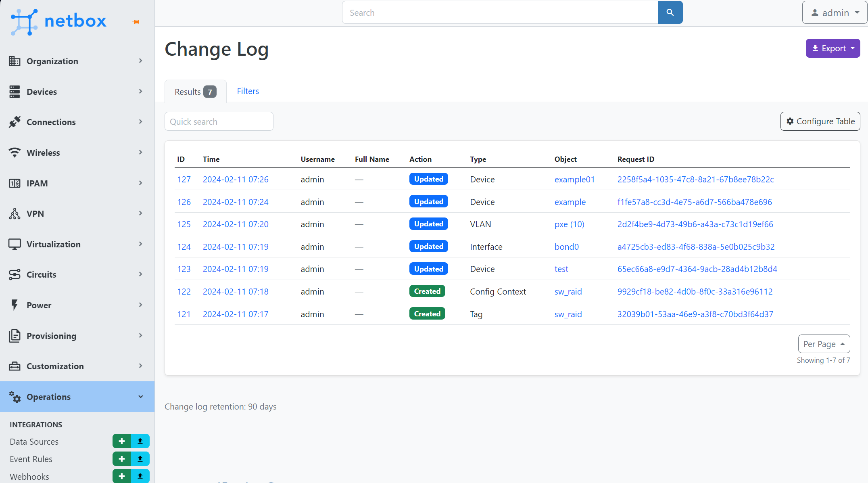Select the Results tab
This screenshot has width=868, height=483.
[x=195, y=92]
